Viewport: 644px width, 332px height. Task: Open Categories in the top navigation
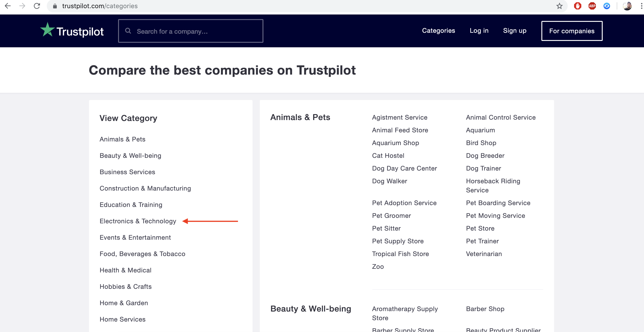pos(438,30)
